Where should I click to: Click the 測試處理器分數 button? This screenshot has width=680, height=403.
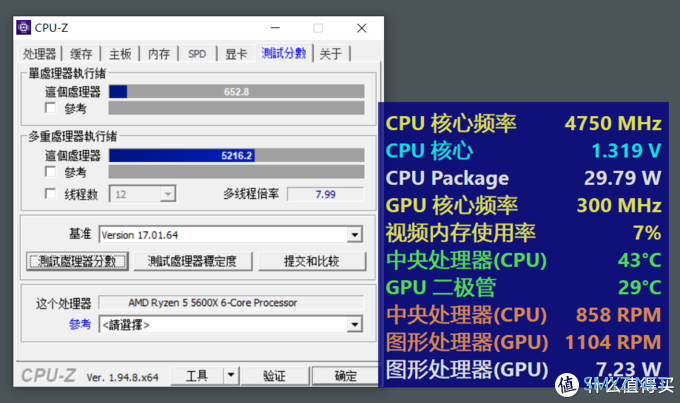click(x=77, y=261)
